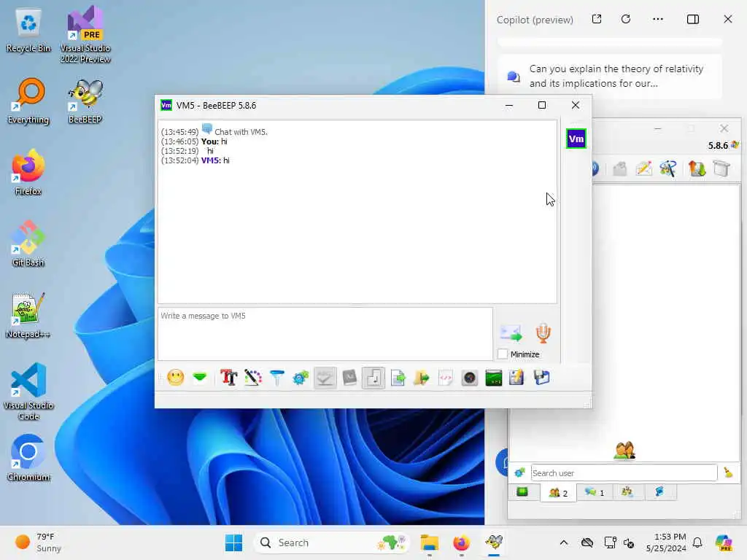
Task: Click the camera lens screenshot icon
Action: 469,378
